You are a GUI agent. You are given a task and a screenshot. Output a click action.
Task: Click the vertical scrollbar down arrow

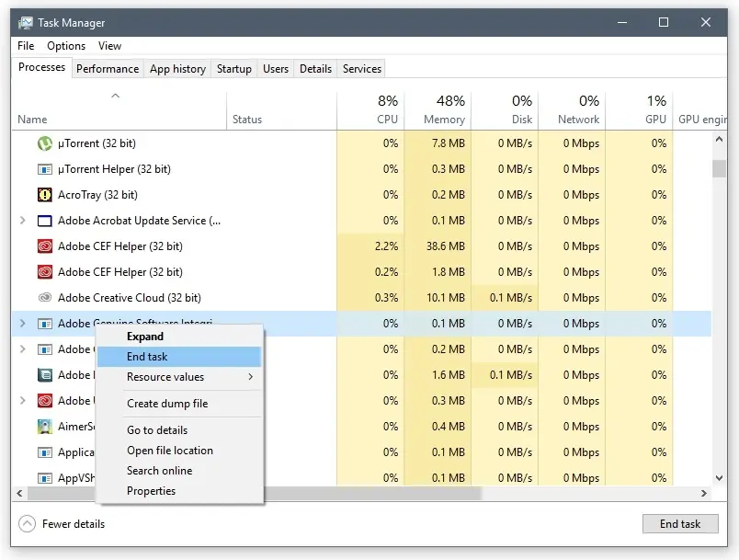tap(719, 478)
